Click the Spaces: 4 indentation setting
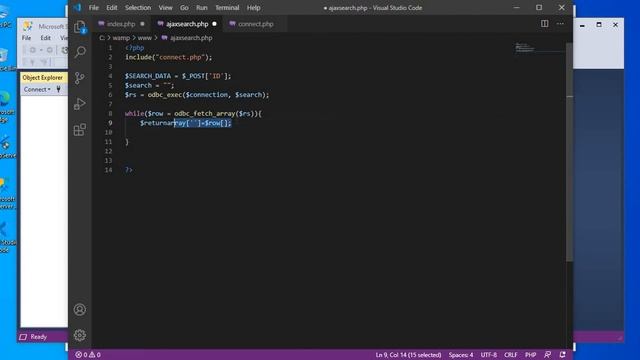 point(461,355)
